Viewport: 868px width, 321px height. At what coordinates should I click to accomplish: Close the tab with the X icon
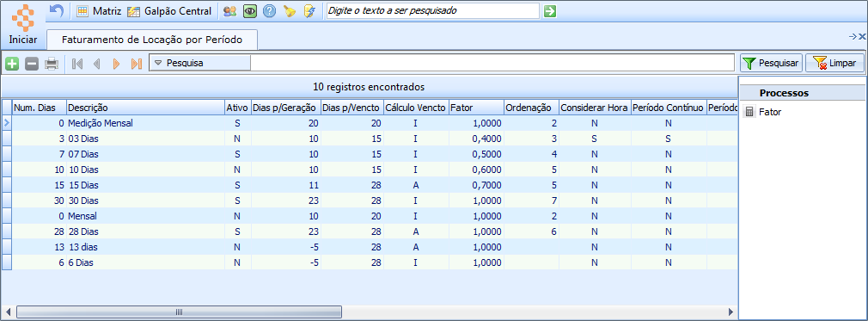862,37
